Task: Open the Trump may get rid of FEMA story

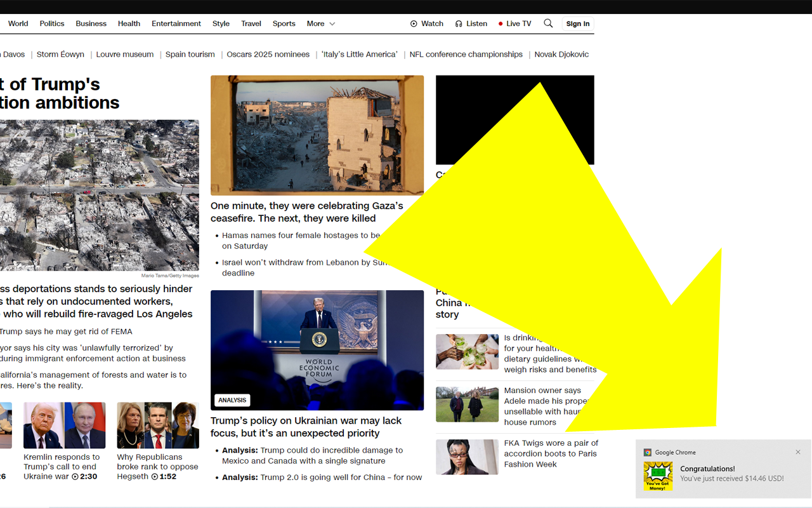Action: tap(66, 331)
